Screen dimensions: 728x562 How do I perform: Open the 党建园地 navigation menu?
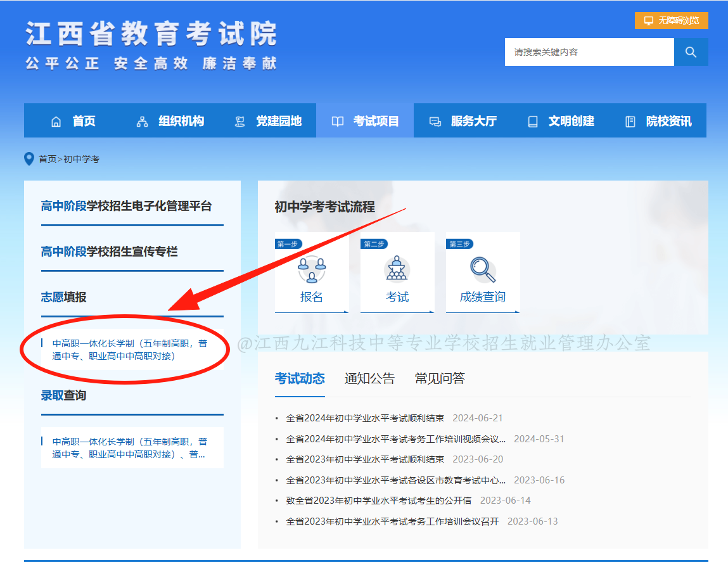pyautogui.click(x=268, y=121)
